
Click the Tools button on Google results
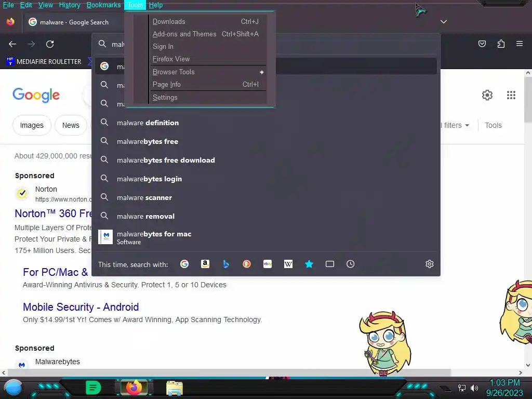pos(493,125)
